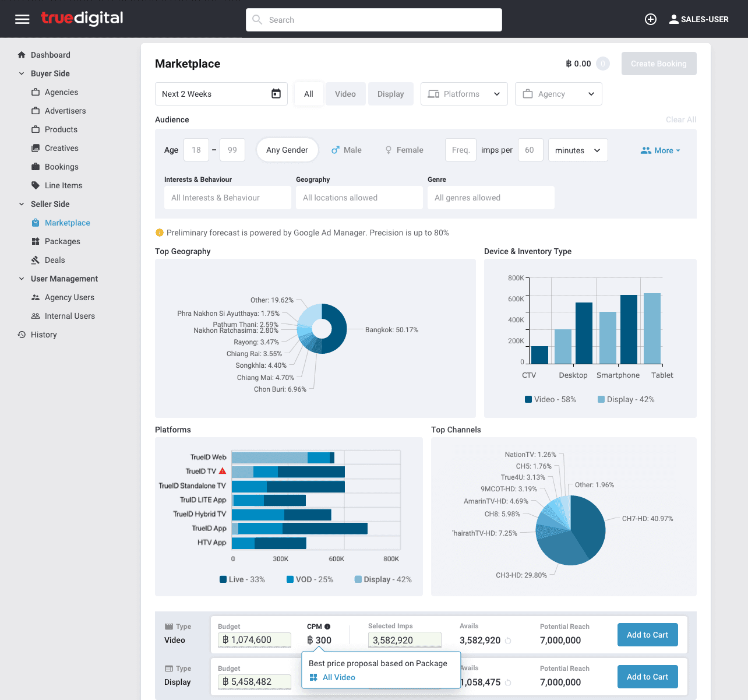748x700 pixels.
Task: Open the hamburger navigation menu
Action: click(x=22, y=19)
